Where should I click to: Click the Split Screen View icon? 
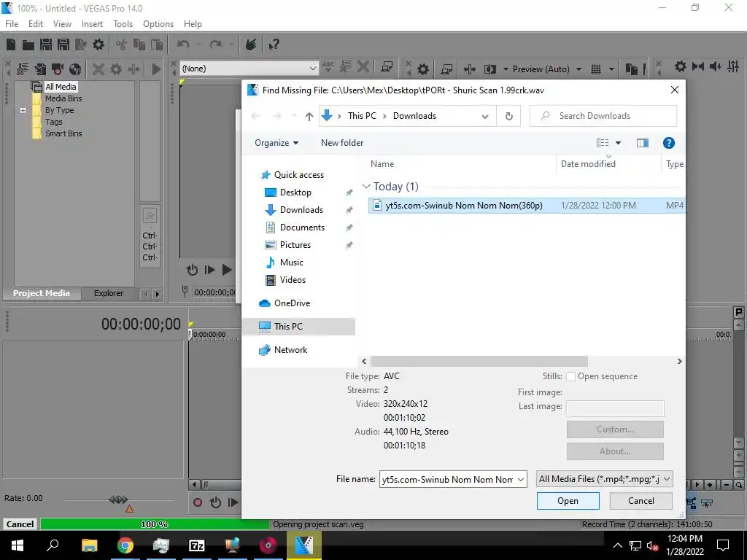pyautogui.click(x=490, y=69)
